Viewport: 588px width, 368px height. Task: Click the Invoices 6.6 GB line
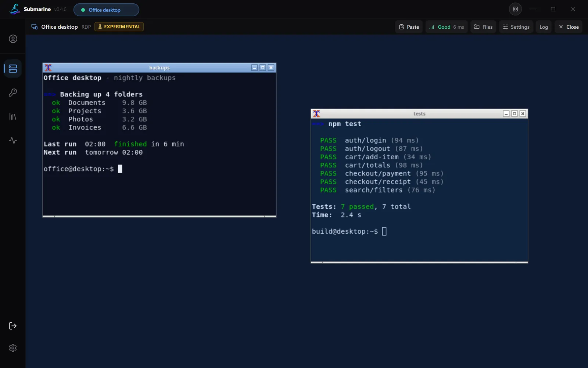[99, 127]
